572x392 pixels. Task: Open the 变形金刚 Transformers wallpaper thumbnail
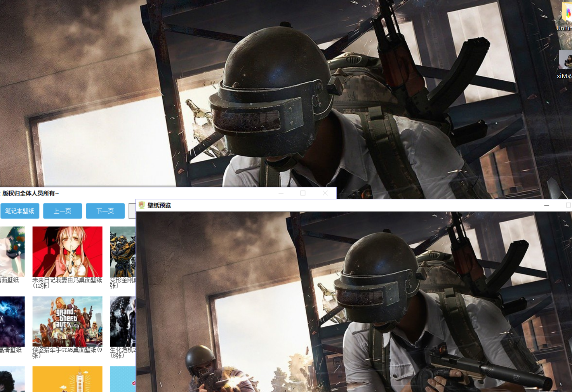tap(123, 252)
